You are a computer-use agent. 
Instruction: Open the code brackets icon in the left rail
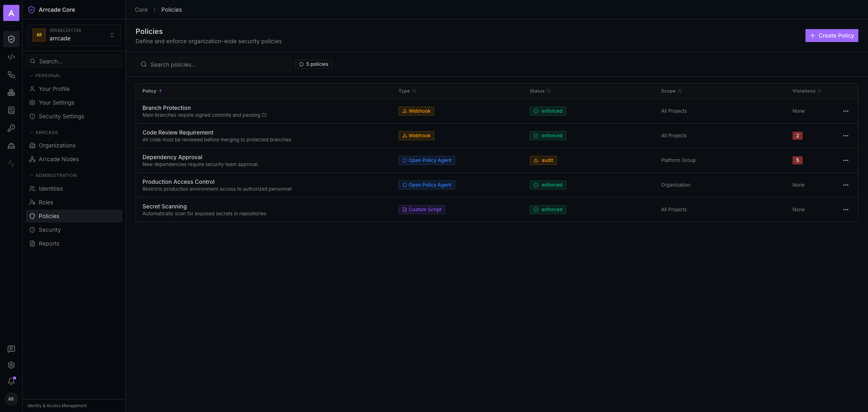(x=11, y=57)
